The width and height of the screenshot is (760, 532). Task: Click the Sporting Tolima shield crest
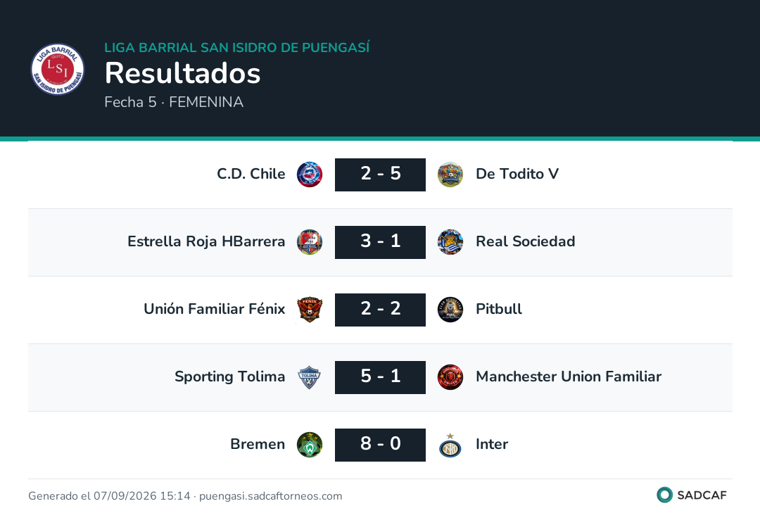click(x=310, y=377)
